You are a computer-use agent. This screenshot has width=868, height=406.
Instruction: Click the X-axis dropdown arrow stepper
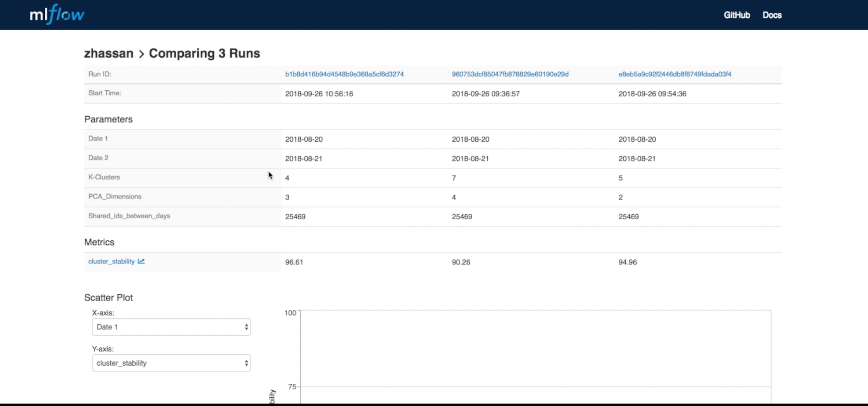pyautogui.click(x=246, y=327)
